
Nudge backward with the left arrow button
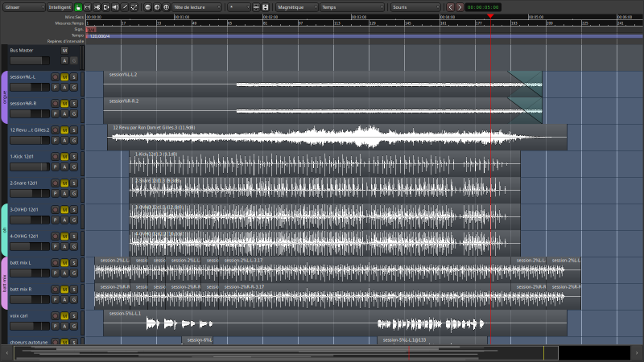click(451, 7)
